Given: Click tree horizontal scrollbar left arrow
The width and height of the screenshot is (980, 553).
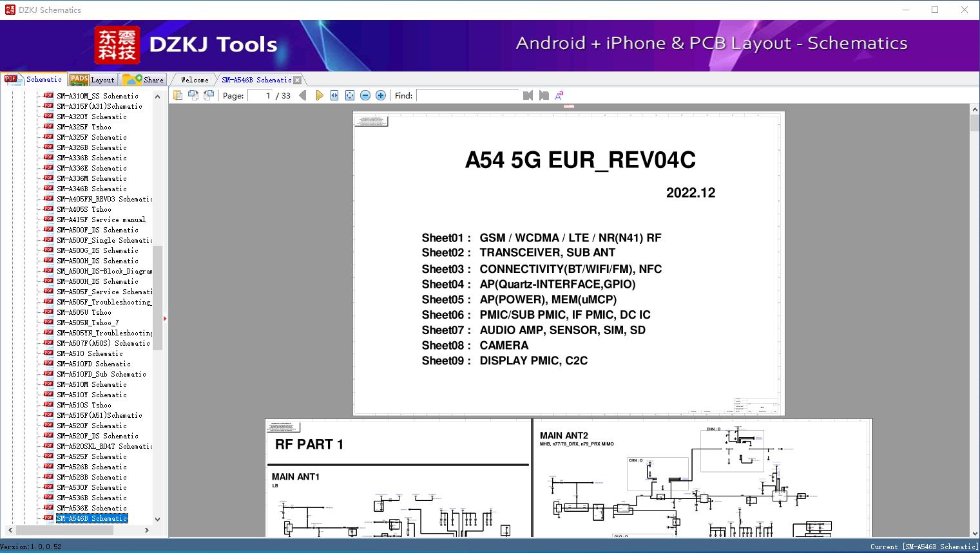Looking at the screenshot, I should click(x=11, y=530).
